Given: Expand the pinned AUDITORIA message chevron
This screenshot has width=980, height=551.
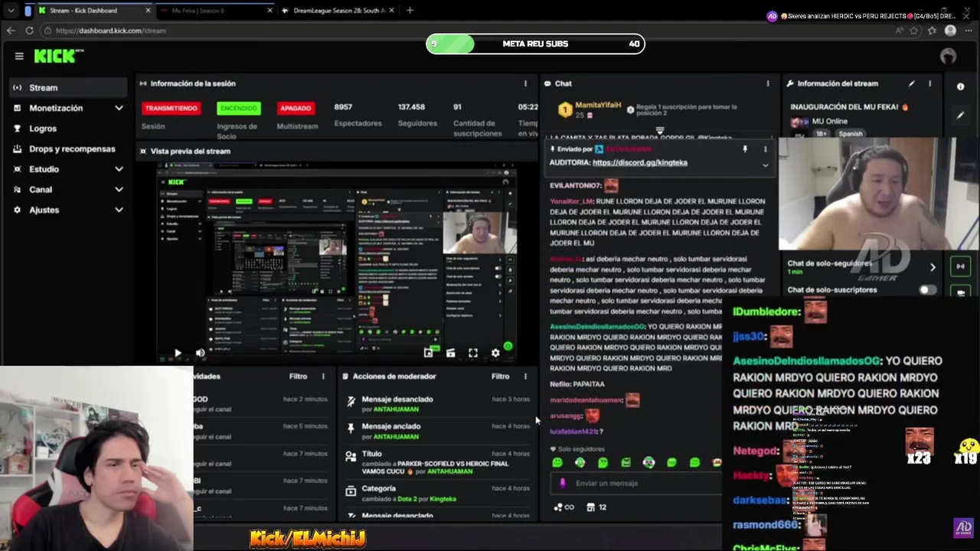Looking at the screenshot, I should [x=765, y=165].
